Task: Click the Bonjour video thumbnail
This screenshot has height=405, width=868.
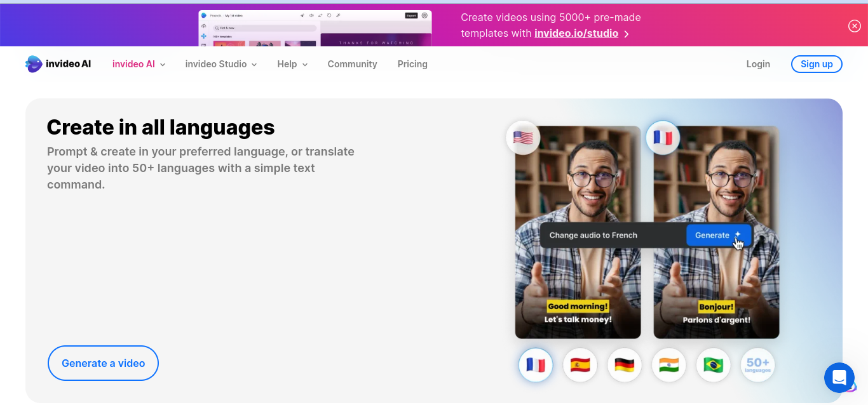Action: (x=716, y=232)
